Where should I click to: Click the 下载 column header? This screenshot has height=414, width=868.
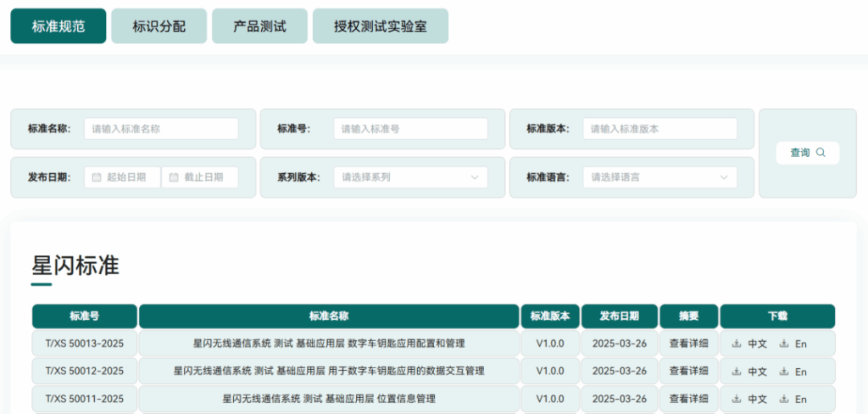[x=778, y=316]
